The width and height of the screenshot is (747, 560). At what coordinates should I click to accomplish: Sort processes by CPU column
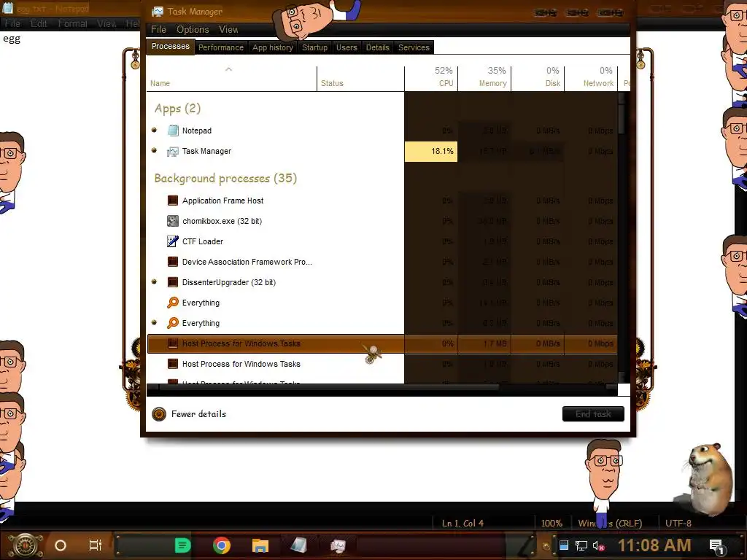coord(431,77)
